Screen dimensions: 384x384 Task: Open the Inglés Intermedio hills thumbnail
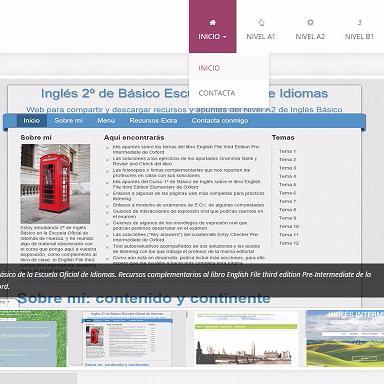[345, 338]
